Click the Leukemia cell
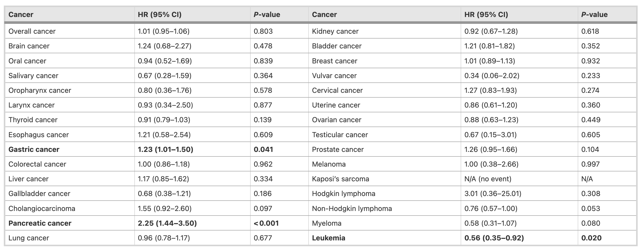The width and height of the screenshot is (644, 248). pyautogui.click(x=328, y=238)
